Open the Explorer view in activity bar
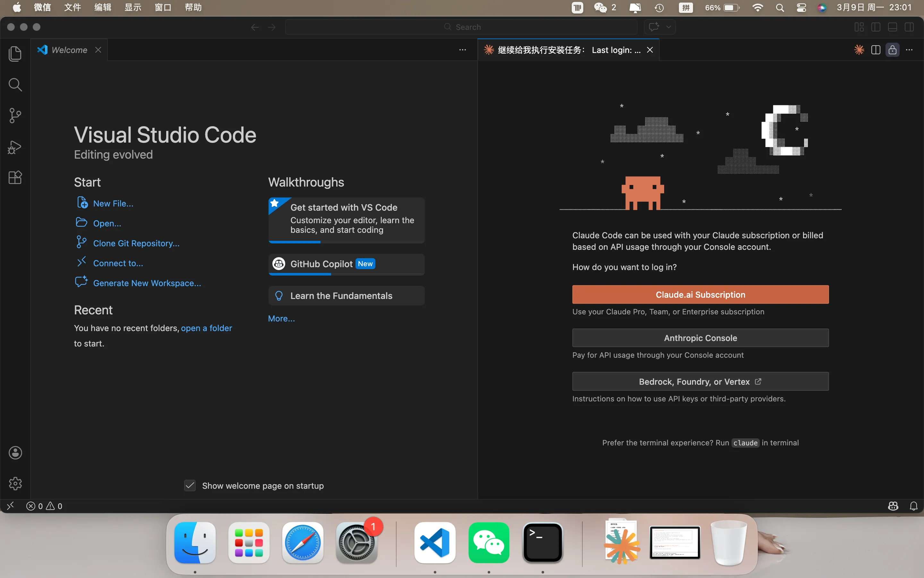 (x=15, y=54)
